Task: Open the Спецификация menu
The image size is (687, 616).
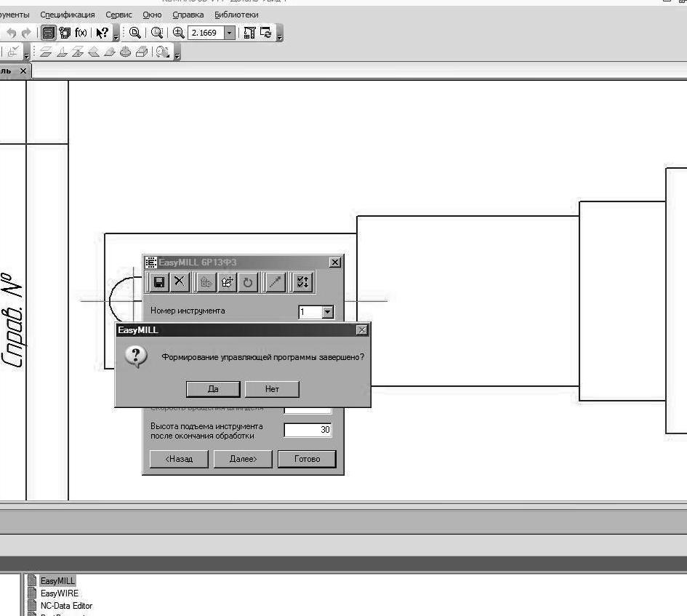Action: (68, 15)
